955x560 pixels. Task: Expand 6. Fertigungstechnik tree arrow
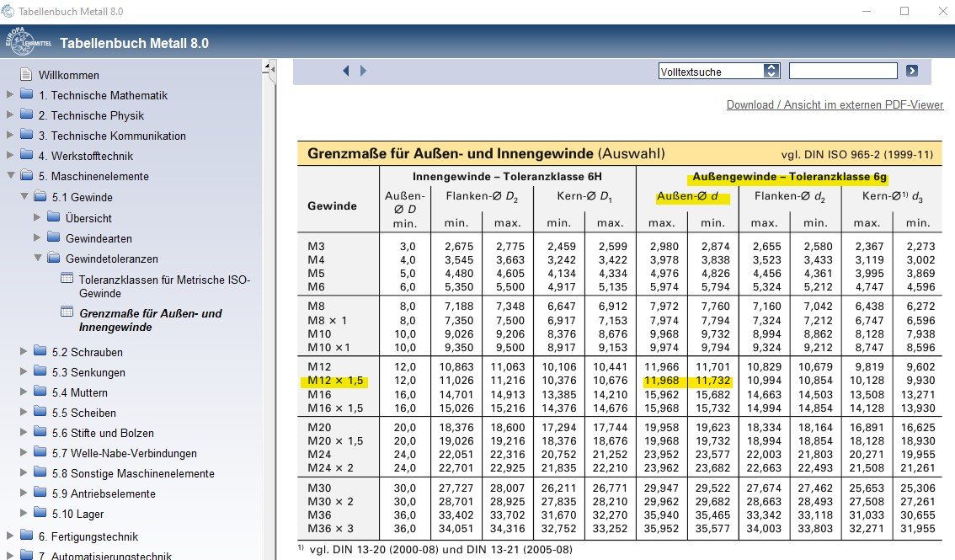point(10,535)
